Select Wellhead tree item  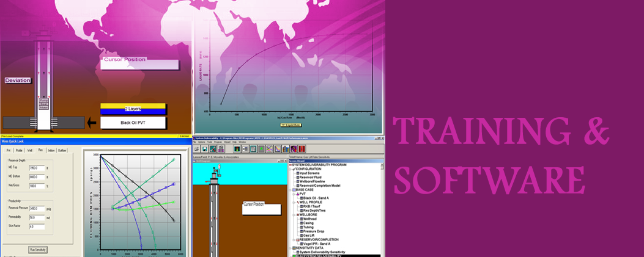[309, 219]
